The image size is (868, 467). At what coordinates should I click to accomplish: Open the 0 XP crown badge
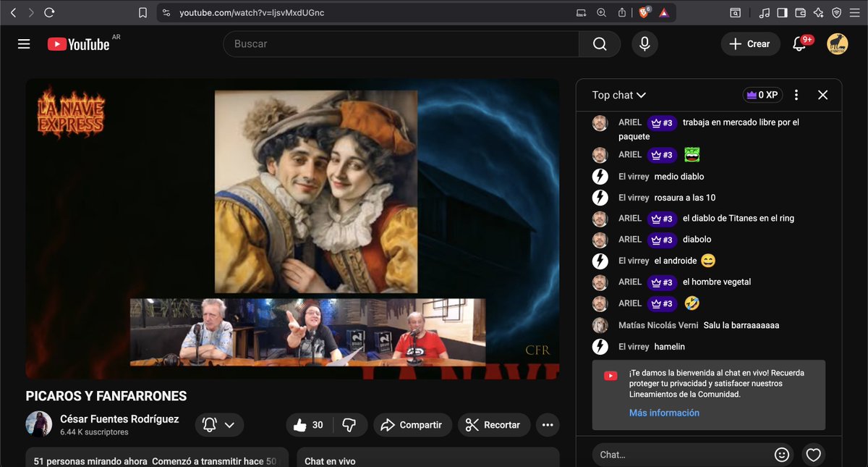click(762, 95)
